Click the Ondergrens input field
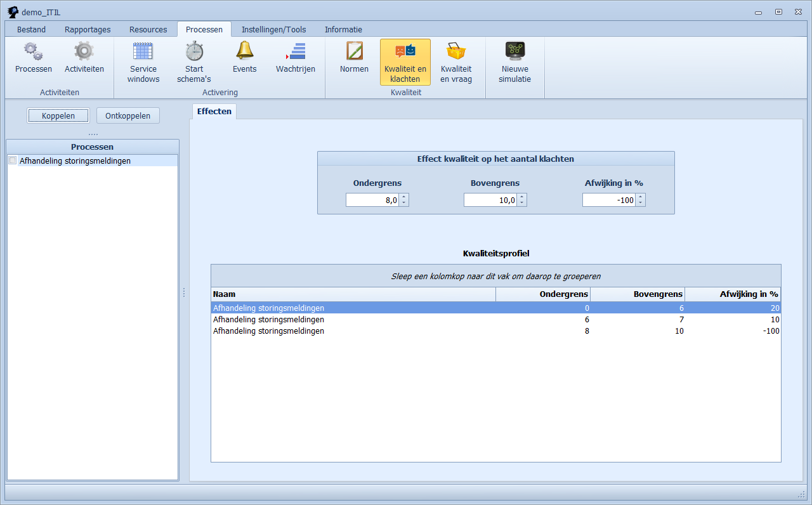 (x=372, y=200)
